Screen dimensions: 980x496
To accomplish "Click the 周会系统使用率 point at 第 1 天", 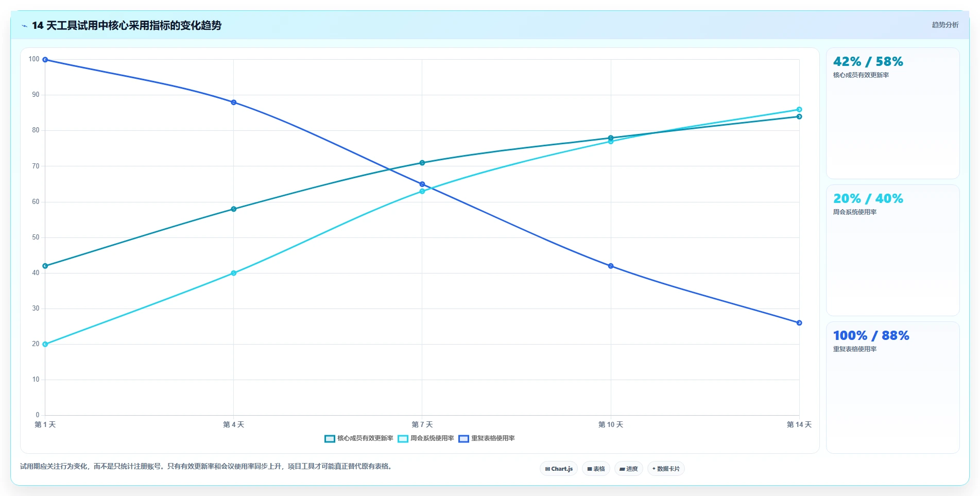I will 45,344.
